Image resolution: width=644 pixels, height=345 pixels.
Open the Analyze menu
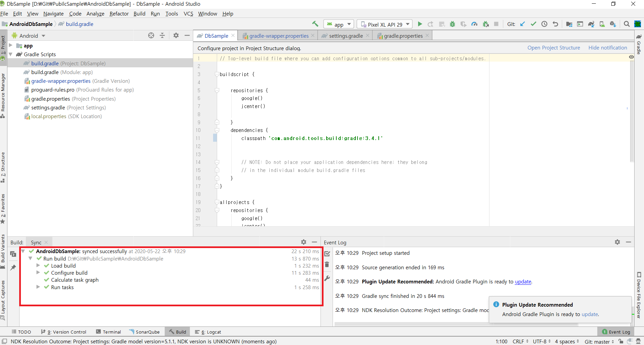(95, 13)
